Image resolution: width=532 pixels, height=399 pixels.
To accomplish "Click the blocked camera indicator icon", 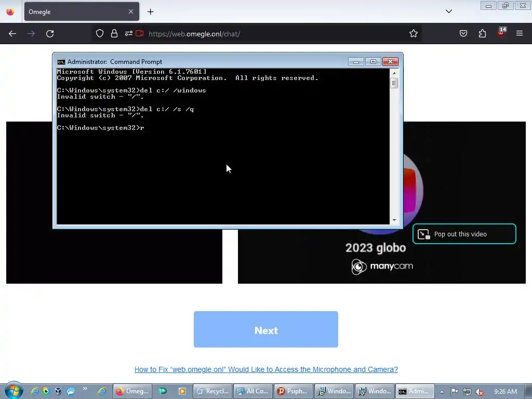I will 139,33.
